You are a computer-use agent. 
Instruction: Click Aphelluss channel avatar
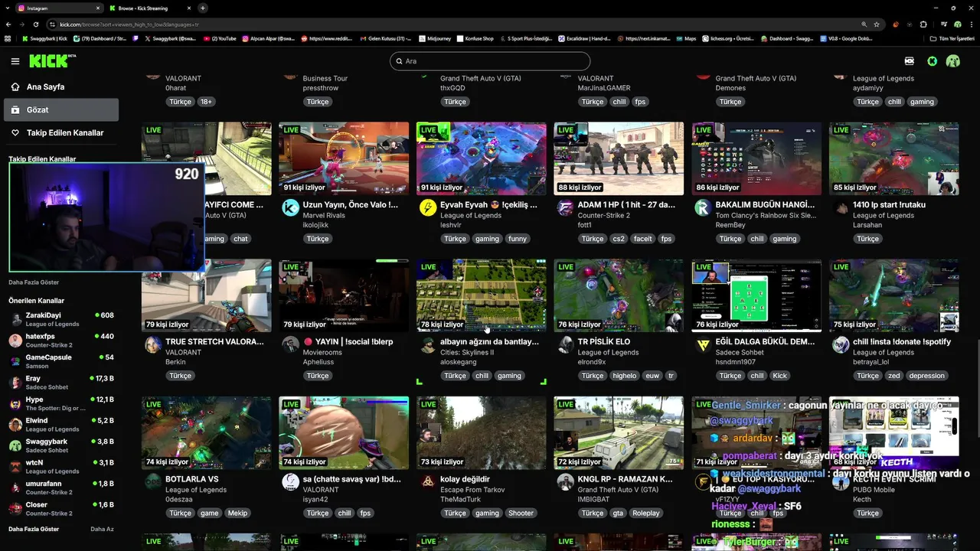point(290,344)
